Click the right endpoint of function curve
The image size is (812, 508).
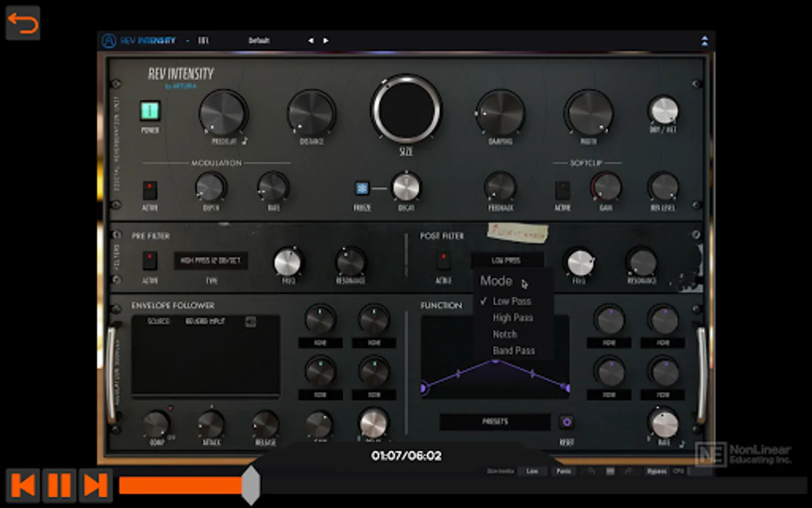[x=566, y=388]
